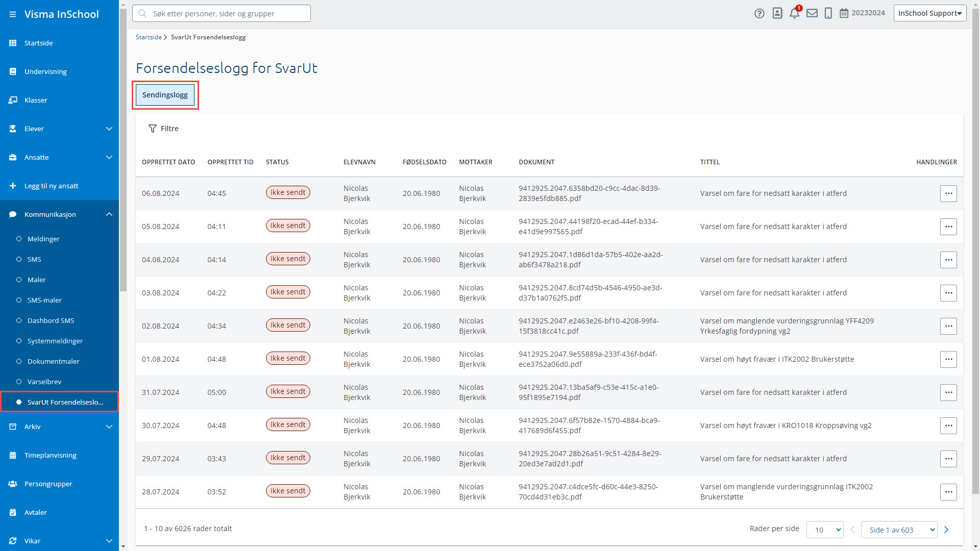Open the school year calendar 20232024

(x=863, y=13)
